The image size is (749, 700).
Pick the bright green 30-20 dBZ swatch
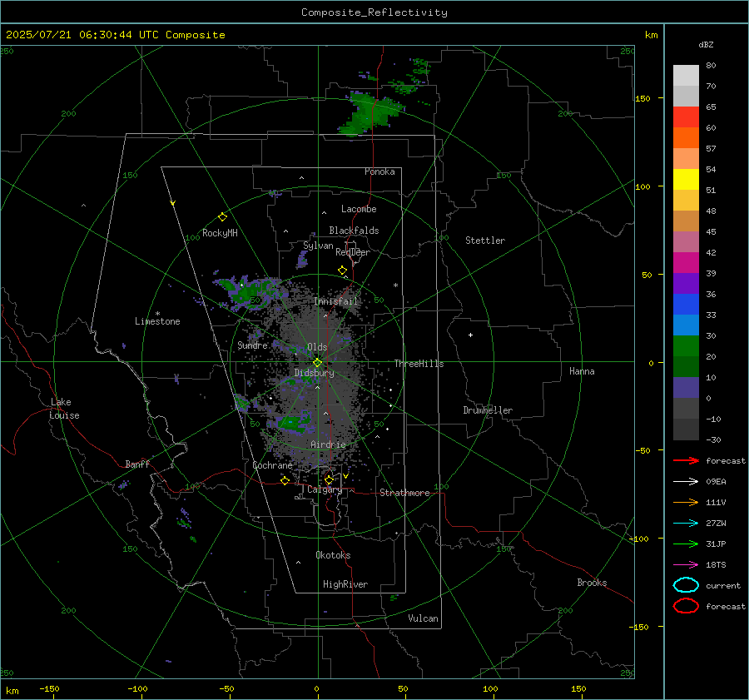(x=686, y=346)
